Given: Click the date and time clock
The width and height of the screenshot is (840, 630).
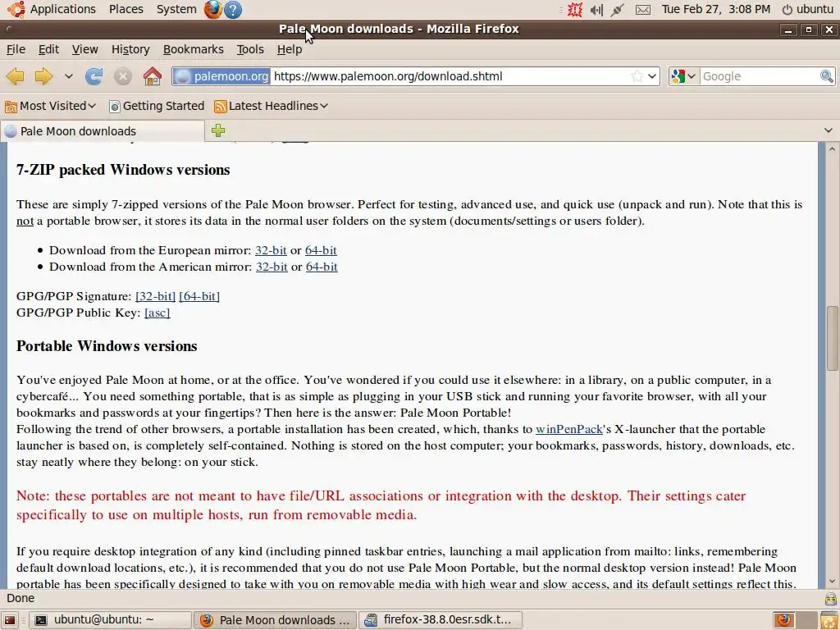Looking at the screenshot, I should (715, 9).
